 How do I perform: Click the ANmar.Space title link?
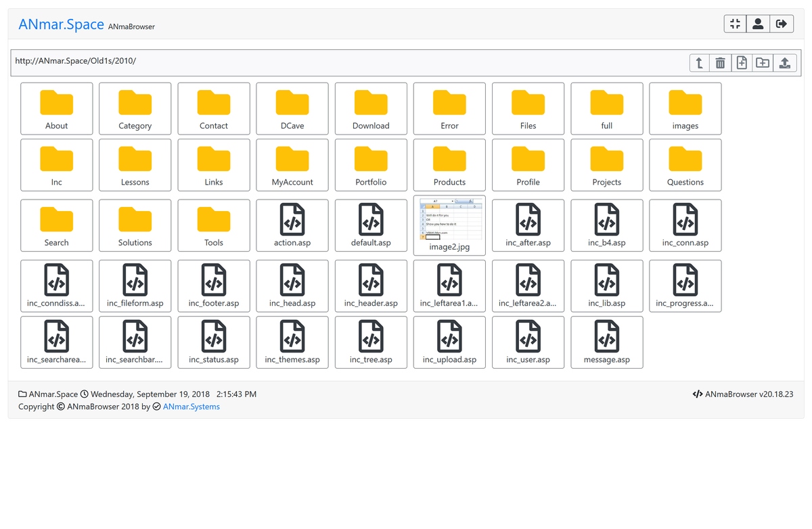(x=61, y=24)
